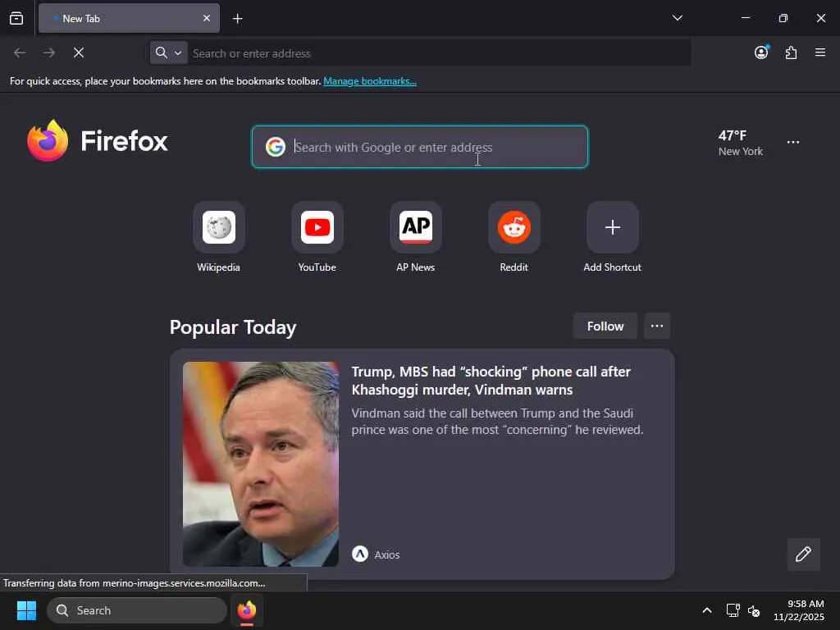Image resolution: width=840 pixels, height=630 pixels.
Task: Open the Trump, MBS phone call headline
Action: [x=491, y=381]
